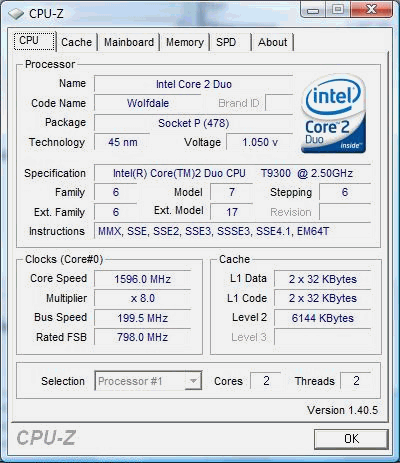Open the Processor #1 selection dropdown
Viewport: 400px width, 463px height.
point(148,381)
